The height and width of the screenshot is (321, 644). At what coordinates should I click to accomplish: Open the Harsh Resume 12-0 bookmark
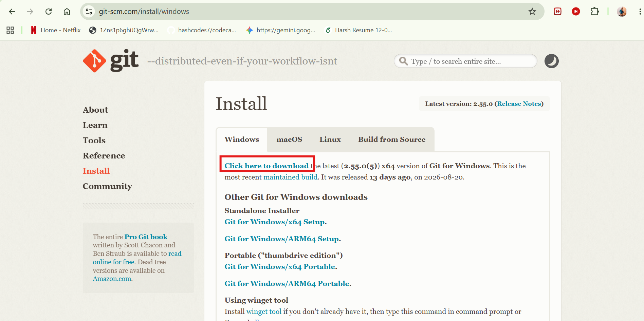[358, 30]
